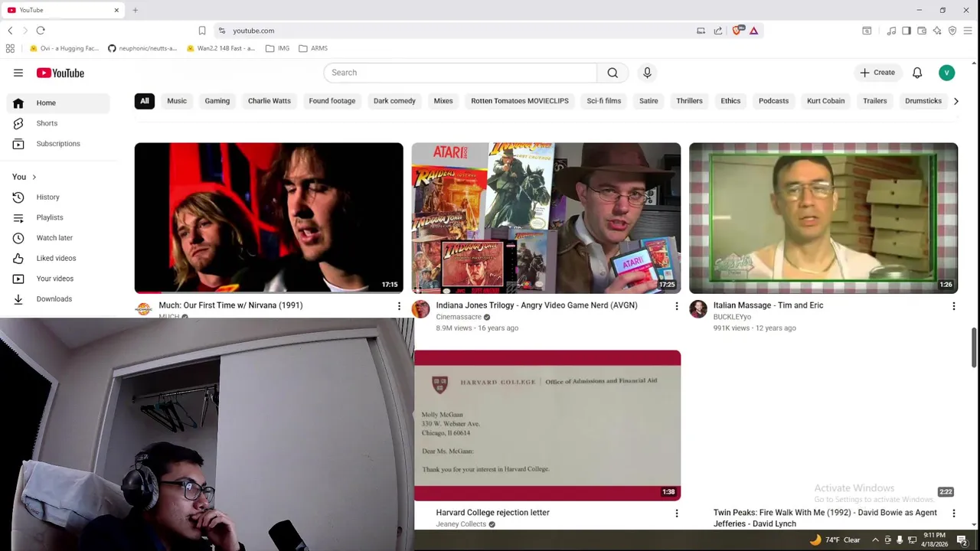980x551 pixels.
Task: Click the Cinemassacre channel name
Action: (x=459, y=317)
